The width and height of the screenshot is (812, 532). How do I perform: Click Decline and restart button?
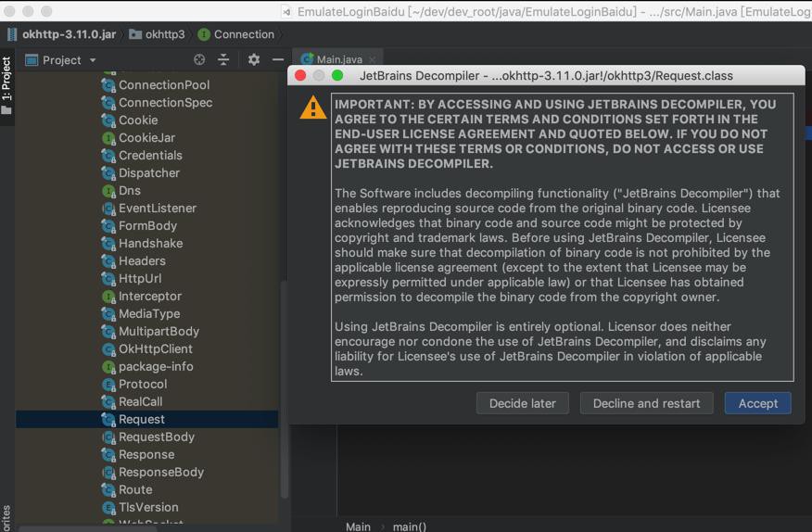[x=646, y=403]
